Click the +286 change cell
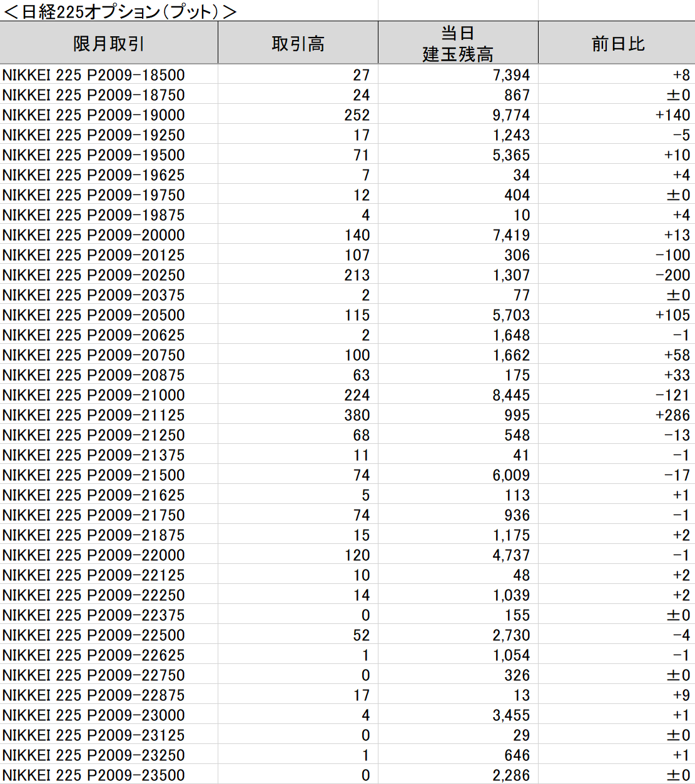695x784 pixels. pos(617,415)
